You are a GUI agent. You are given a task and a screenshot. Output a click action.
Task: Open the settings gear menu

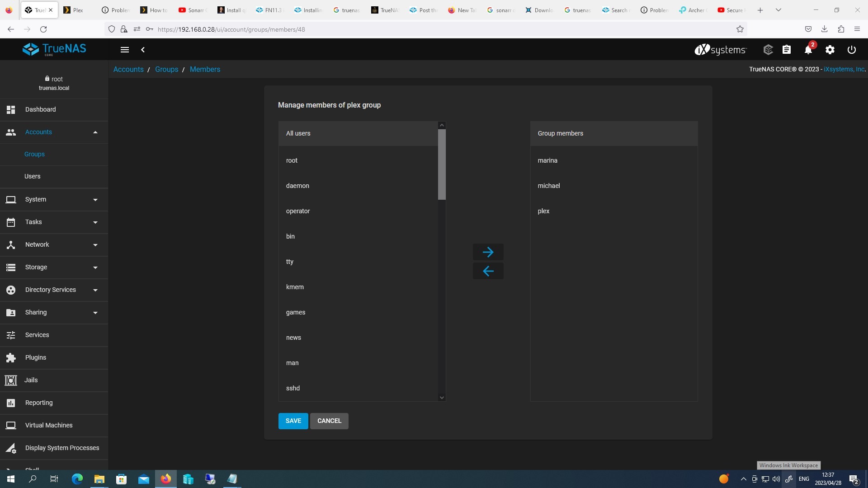(830, 50)
